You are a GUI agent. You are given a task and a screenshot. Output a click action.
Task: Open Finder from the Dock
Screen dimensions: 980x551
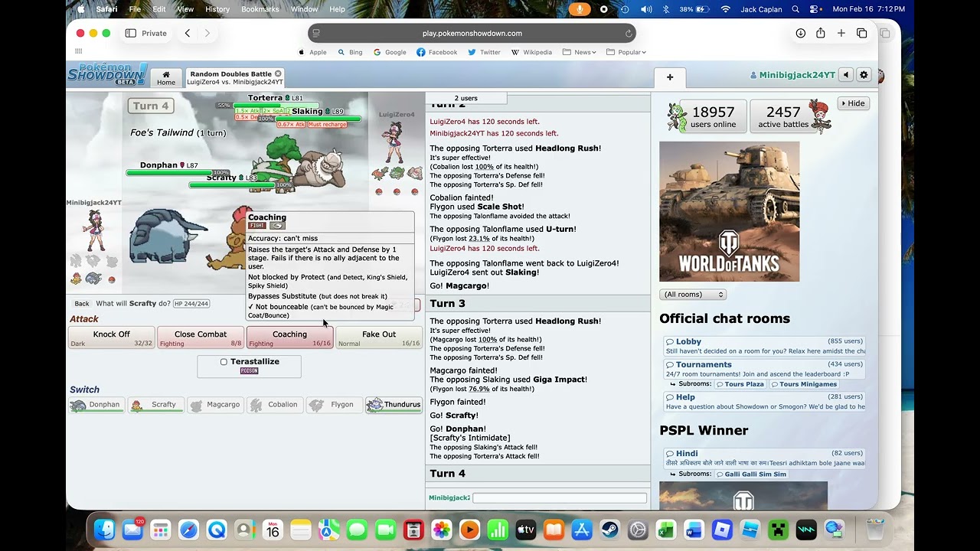click(104, 530)
